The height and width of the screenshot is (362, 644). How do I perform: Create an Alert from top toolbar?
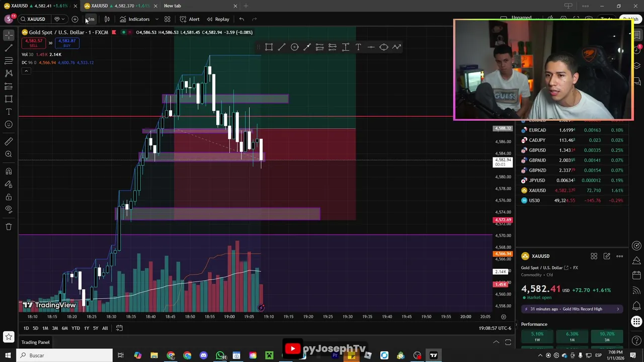190,19
